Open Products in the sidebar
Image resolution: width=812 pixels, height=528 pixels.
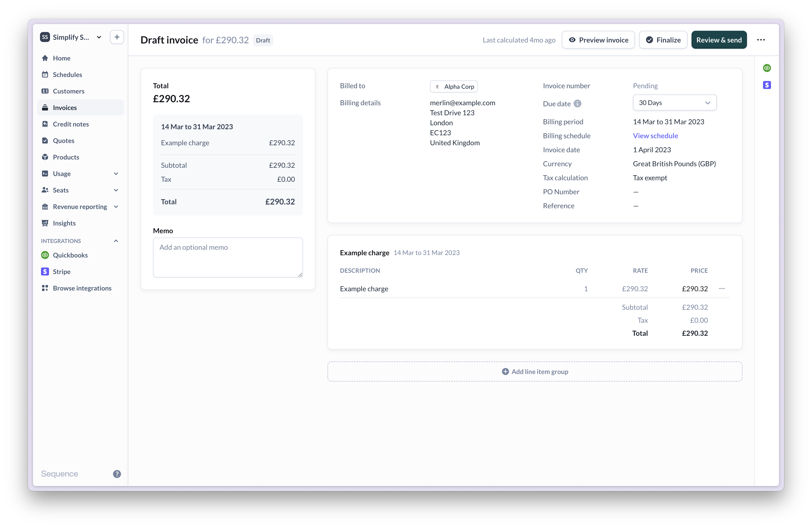80,157
